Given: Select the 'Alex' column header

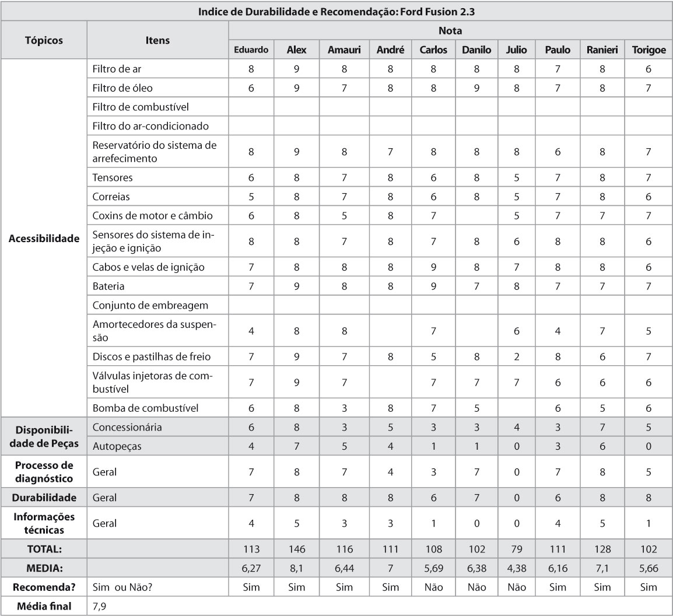Looking at the screenshot, I should [297, 50].
